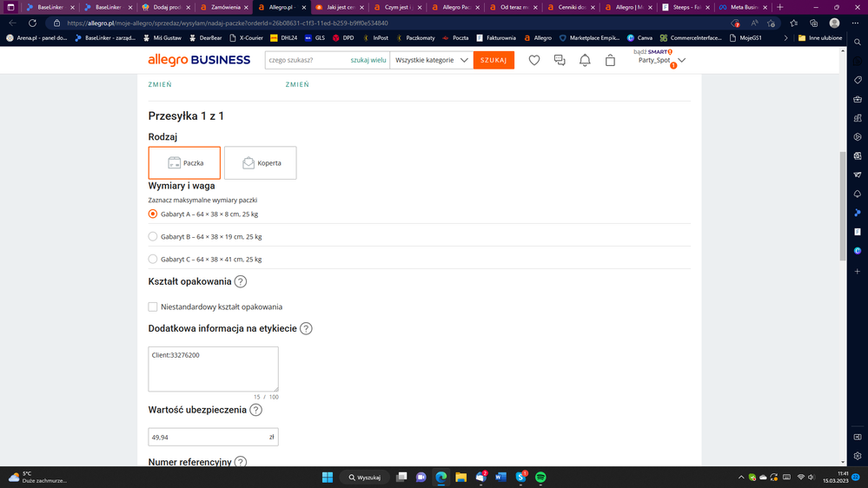
Task: Open the Canva bookmark
Action: [639, 38]
